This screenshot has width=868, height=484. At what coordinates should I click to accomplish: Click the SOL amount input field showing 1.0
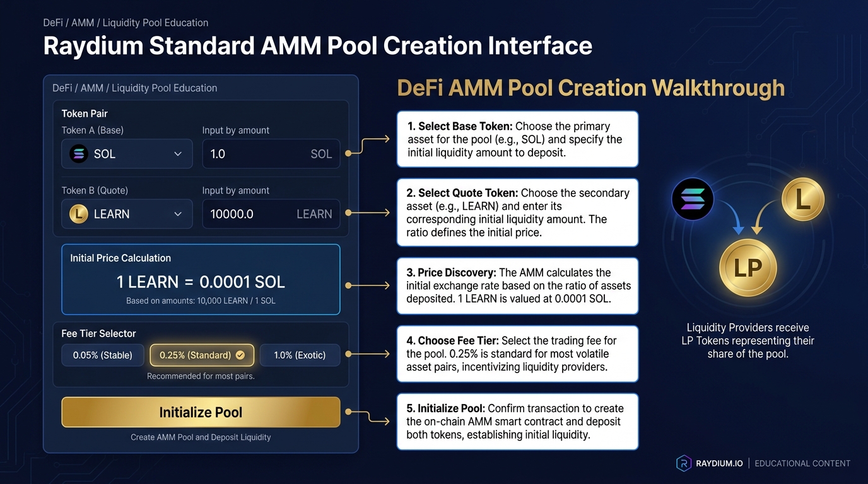(x=271, y=154)
